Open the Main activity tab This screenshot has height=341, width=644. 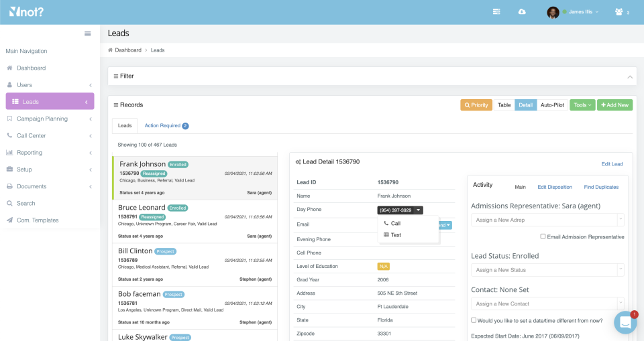point(520,187)
